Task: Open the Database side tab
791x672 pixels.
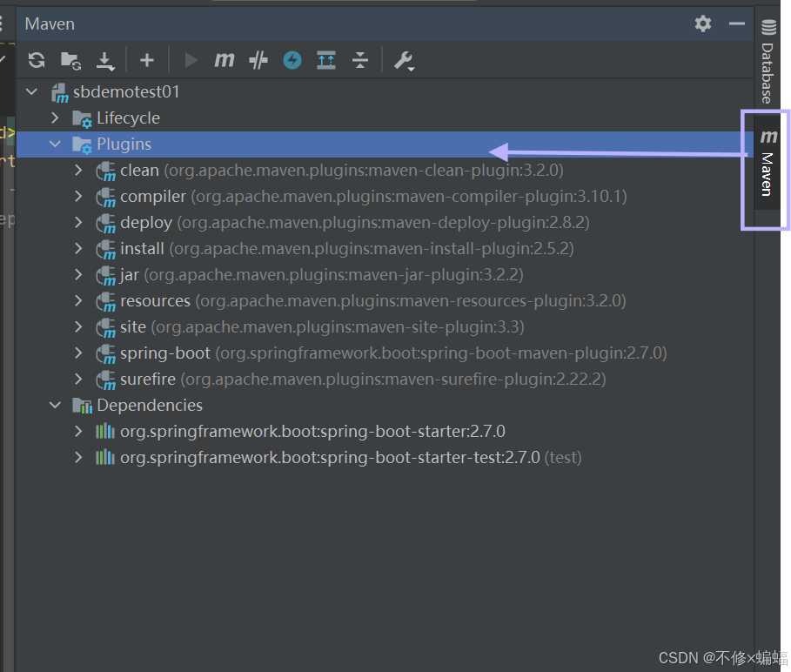Action: pyautogui.click(x=768, y=61)
